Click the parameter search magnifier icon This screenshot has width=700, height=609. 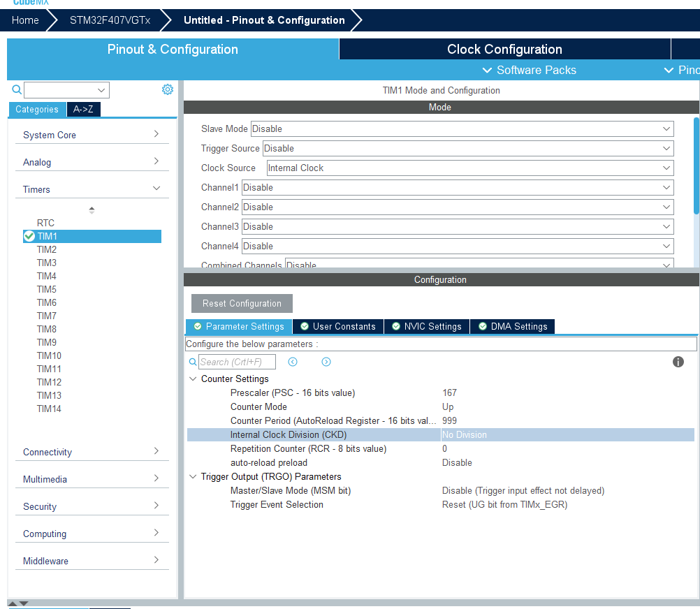point(193,362)
